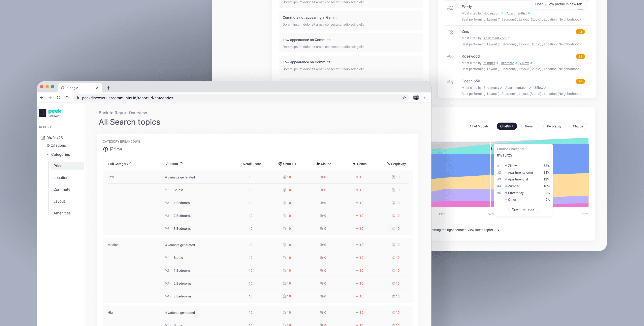Open a new browser tab
Screen dimensions: 644x326
[108, 88]
